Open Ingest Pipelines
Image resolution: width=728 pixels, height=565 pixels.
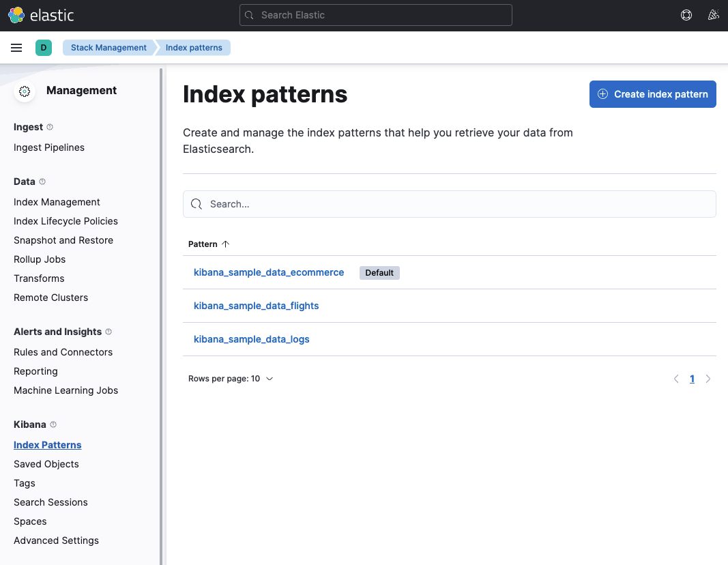[x=49, y=147]
